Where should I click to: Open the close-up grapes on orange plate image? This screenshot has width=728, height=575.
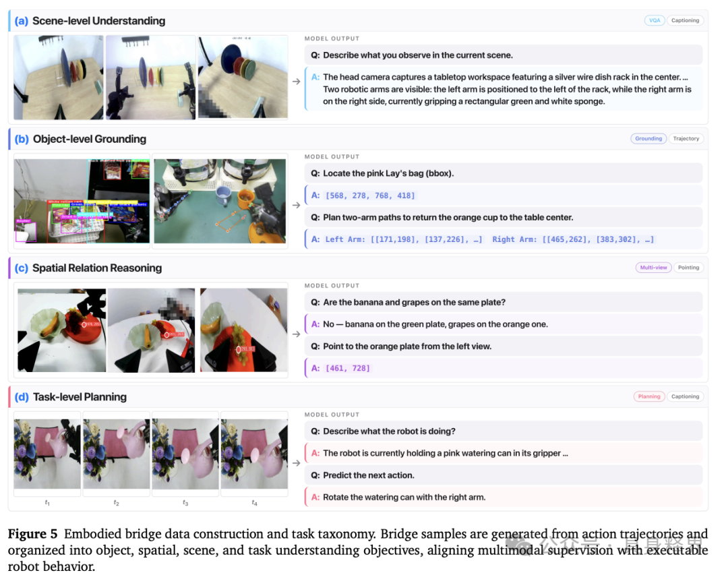tap(244, 330)
